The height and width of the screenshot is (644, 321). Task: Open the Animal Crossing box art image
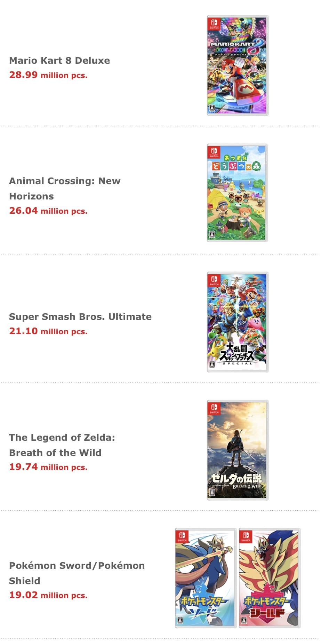238,193
